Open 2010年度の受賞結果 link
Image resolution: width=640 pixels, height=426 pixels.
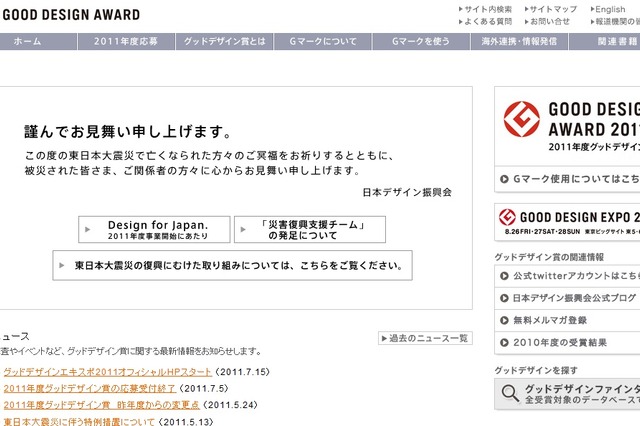pos(567,343)
